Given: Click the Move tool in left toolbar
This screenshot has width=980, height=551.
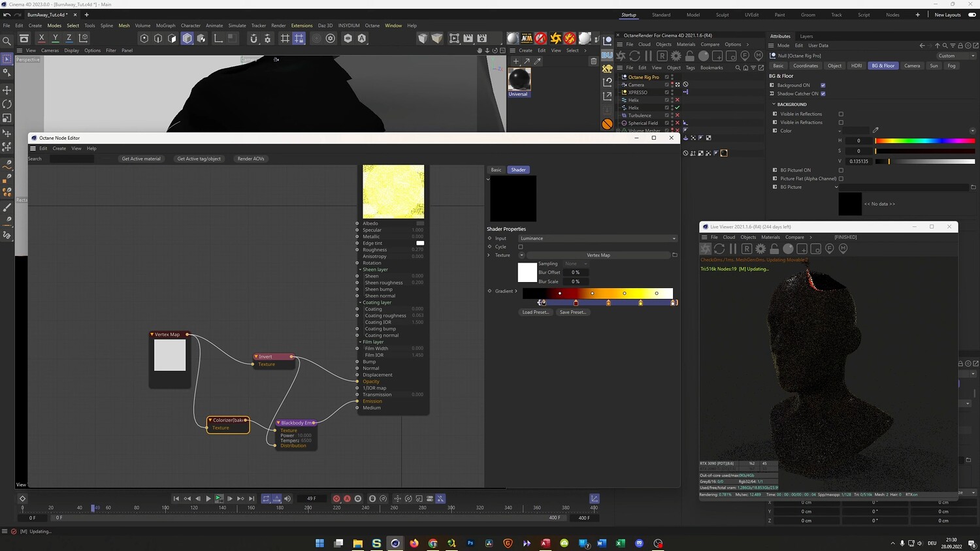Looking at the screenshot, I should 7,90.
